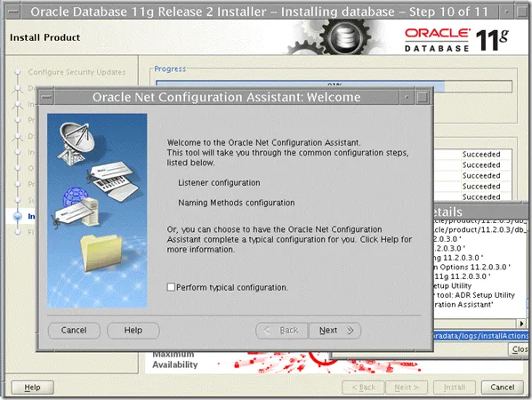This screenshot has height=400, width=532.
Task: Open Help in Net Configuration Assistant dialog
Action: (133, 330)
